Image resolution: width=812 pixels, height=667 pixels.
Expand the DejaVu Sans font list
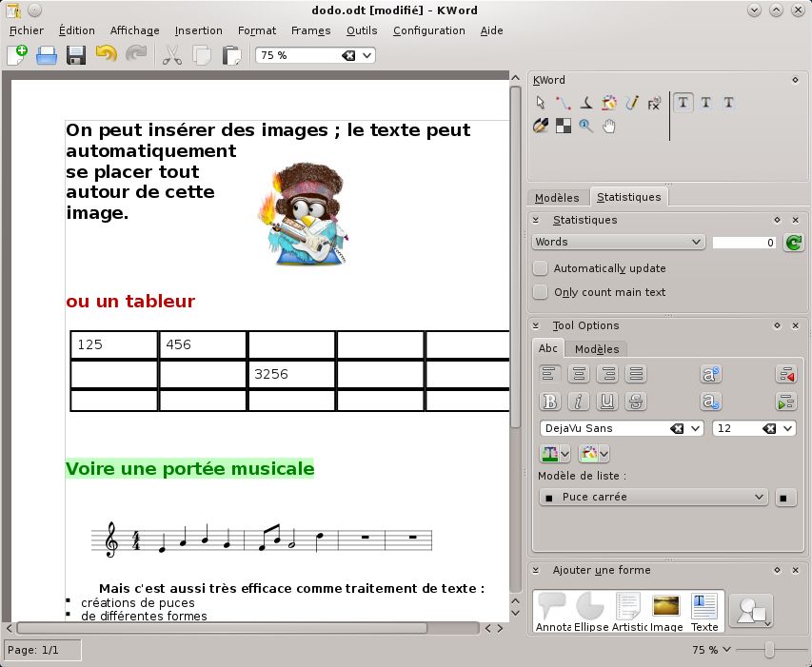coord(697,429)
